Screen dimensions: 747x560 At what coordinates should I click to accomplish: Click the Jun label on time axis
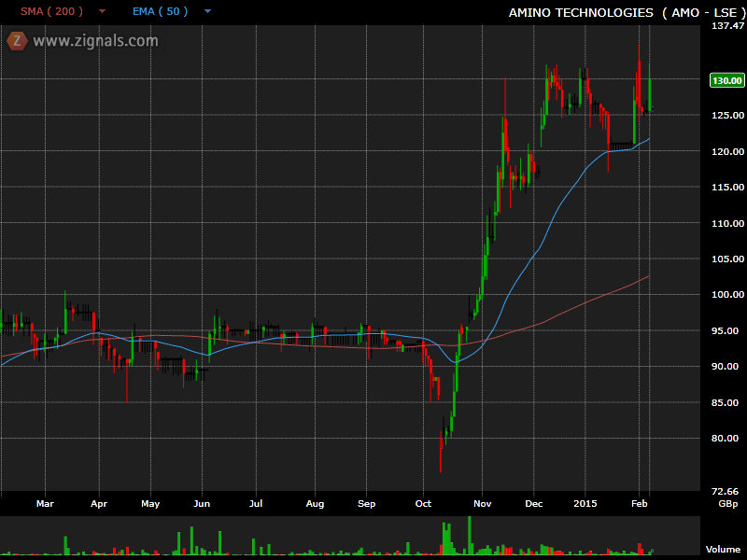[x=202, y=503]
